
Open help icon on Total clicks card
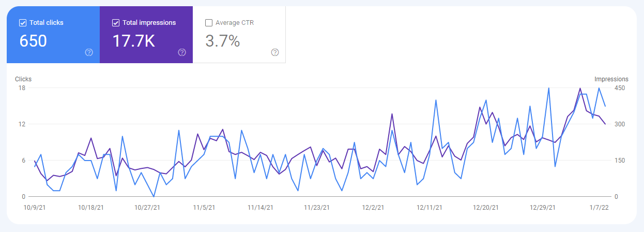[89, 52]
